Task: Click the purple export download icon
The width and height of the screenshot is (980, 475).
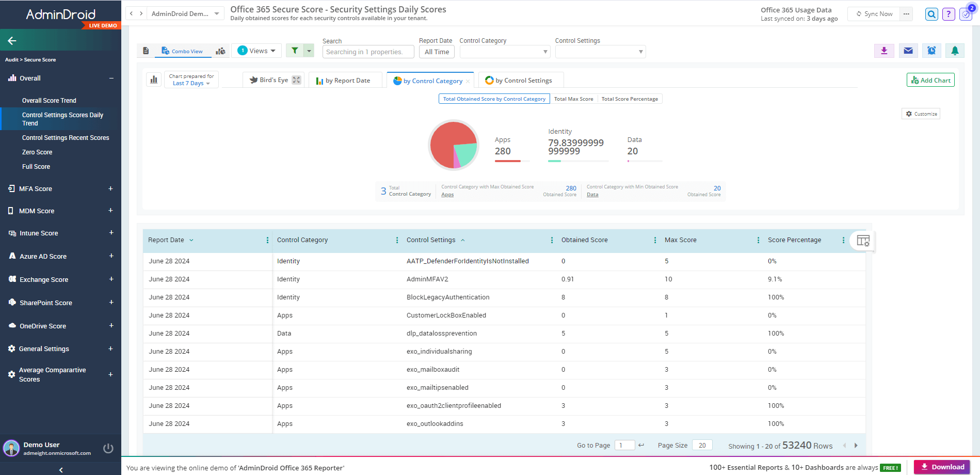Action: click(884, 51)
